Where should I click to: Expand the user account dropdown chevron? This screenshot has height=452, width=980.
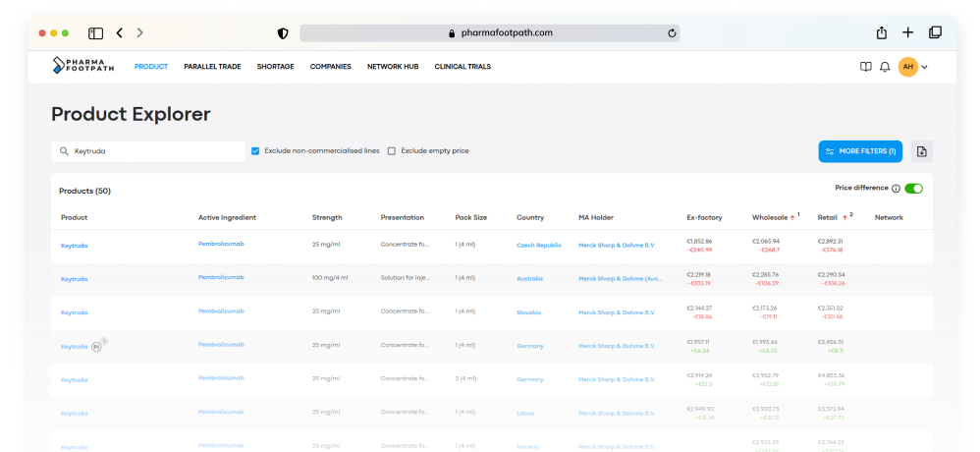(x=924, y=67)
